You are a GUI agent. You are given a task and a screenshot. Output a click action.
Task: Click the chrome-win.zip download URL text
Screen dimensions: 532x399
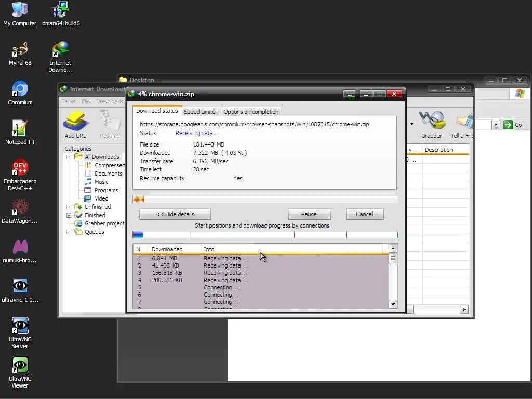tap(255, 124)
